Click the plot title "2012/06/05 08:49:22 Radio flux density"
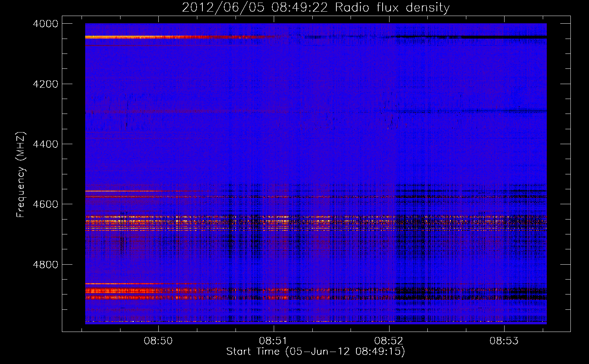This screenshot has height=364, width=589. point(316,8)
